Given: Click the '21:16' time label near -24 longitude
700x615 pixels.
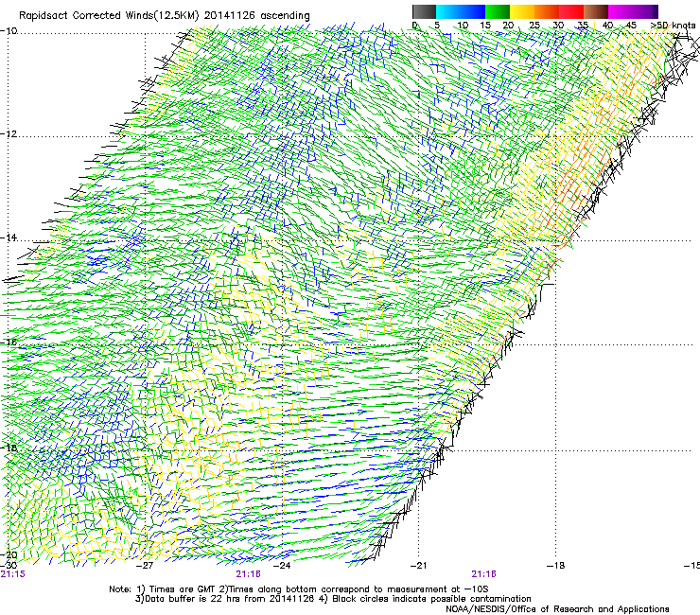Looking at the screenshot, I should (x=248, y=574).
